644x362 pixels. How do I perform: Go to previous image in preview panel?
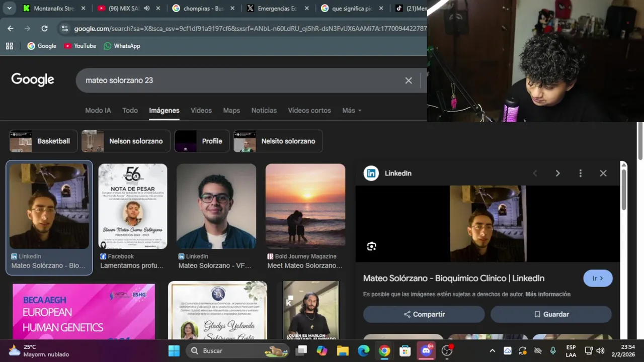535,173
